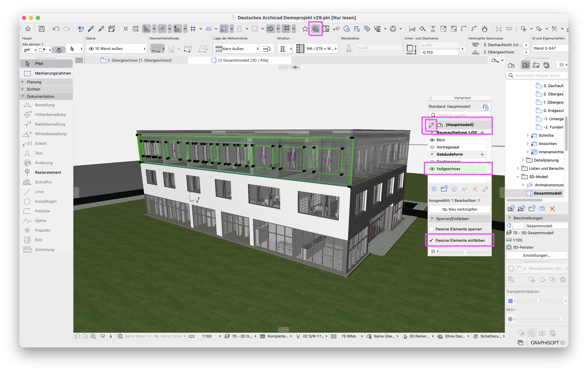Expand the Sichten toolbox section
This screenshot has height=373, width=588.
tap(23, 89)
